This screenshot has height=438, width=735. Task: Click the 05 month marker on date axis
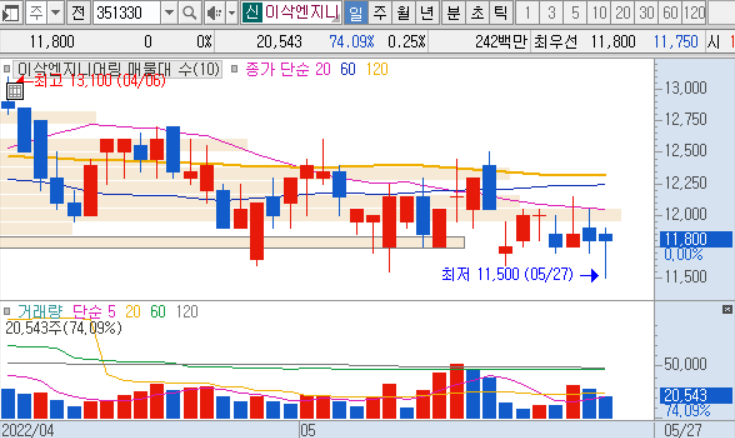point(308,430)
